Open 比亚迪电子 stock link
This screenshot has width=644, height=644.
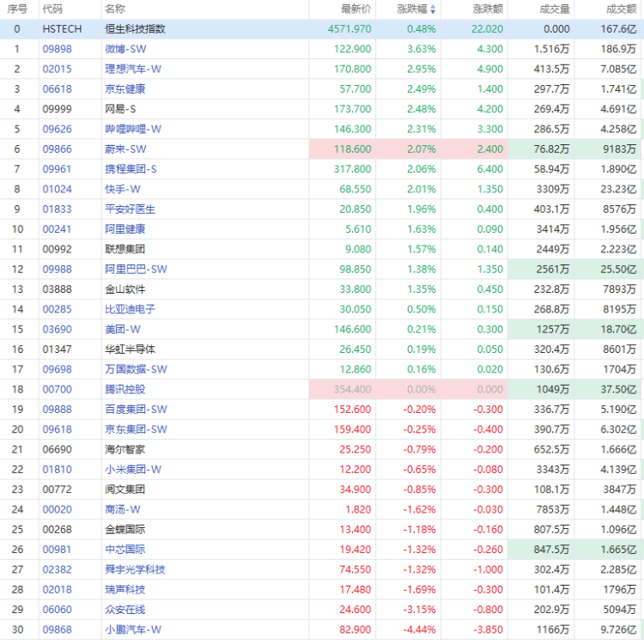pos(131,309)
